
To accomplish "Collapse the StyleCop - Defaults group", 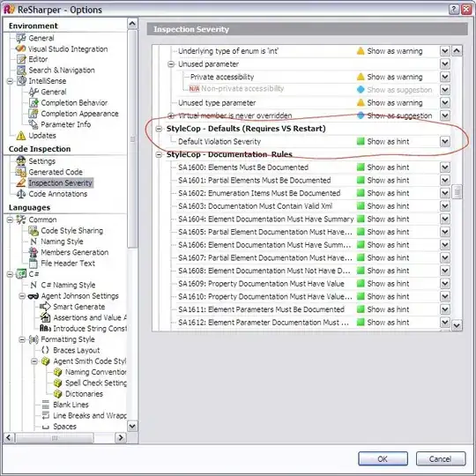I will click(x=159, y=129).
